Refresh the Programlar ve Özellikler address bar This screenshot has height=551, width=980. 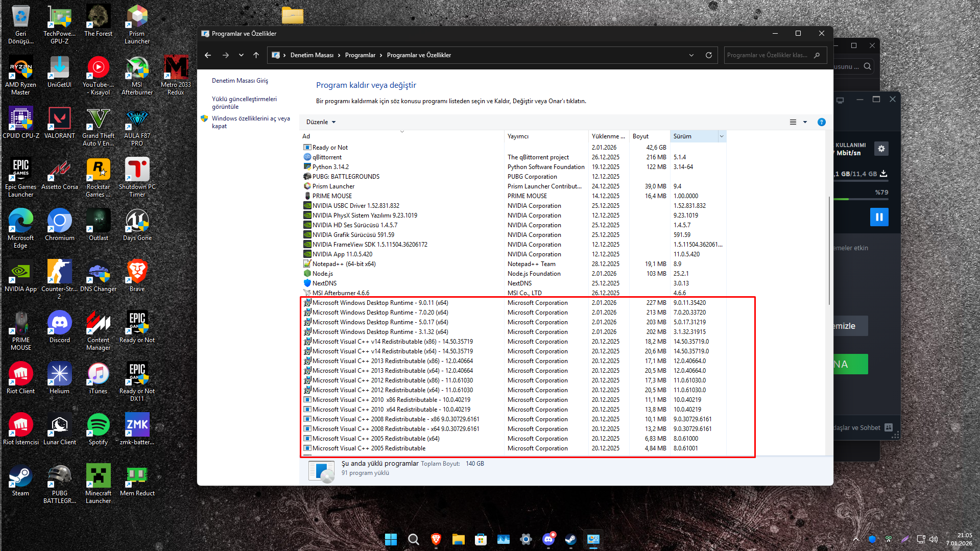[708, 55]
